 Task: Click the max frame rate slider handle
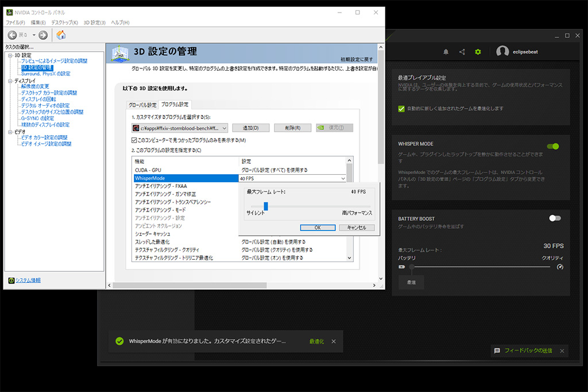point(266,206)
